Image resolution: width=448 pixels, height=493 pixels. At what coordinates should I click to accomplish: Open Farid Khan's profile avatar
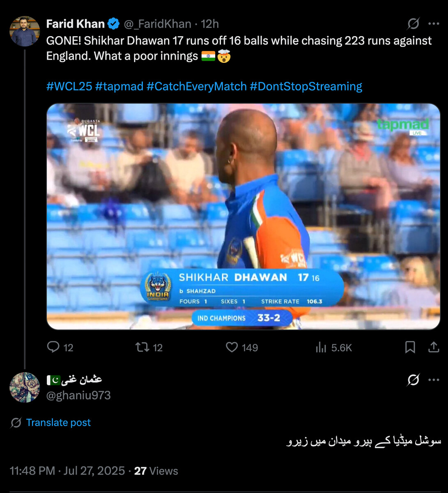pos(25,31)
